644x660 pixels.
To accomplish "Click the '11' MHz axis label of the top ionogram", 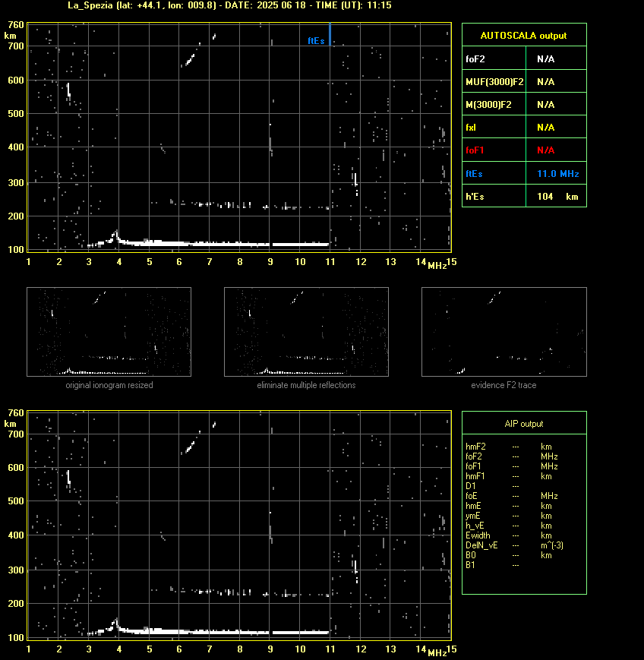I will coord(330,262).
